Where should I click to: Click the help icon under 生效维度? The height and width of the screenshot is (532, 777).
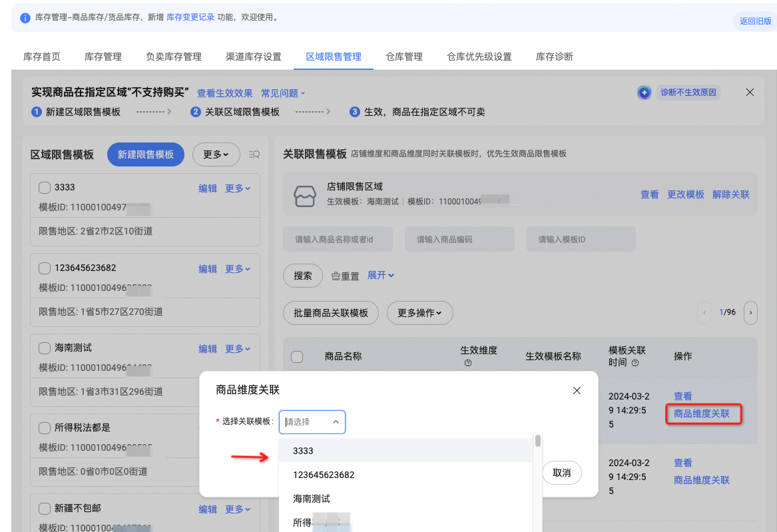(x=468, y=363)
